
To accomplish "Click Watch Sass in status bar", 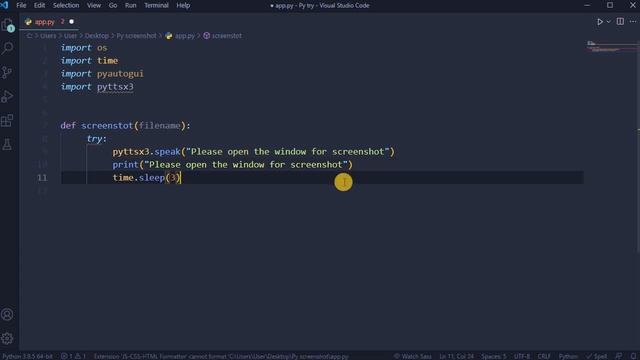I will [412, 356].
